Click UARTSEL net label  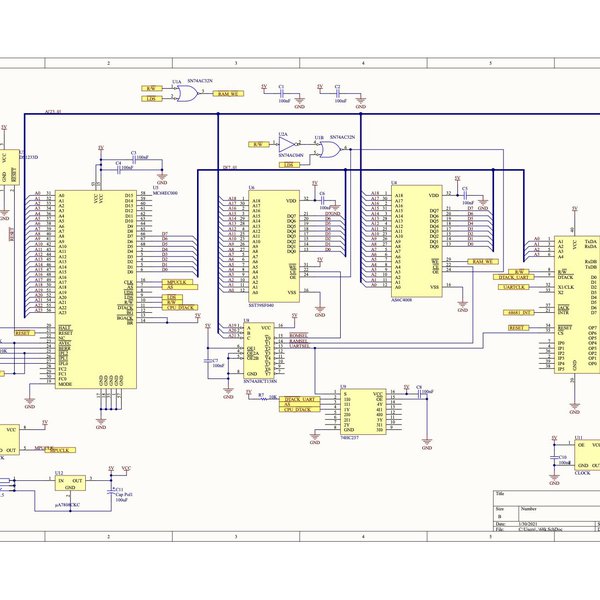point(299,346)
